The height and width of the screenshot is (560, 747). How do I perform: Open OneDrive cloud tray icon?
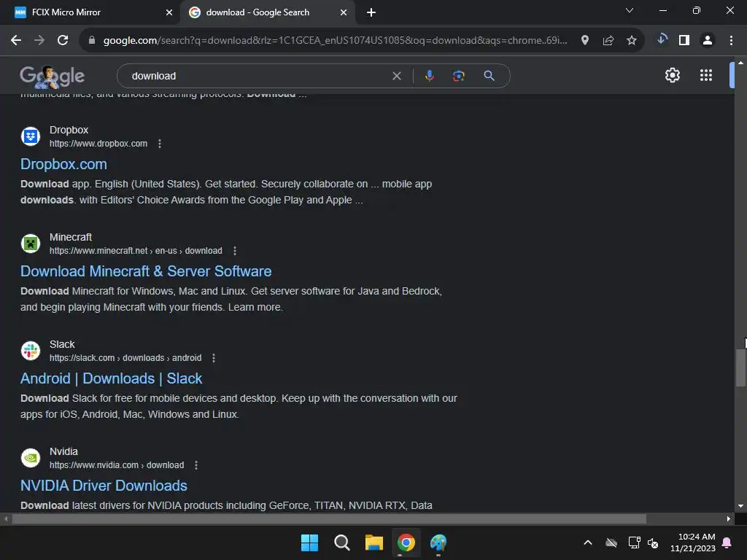point(611,542)
